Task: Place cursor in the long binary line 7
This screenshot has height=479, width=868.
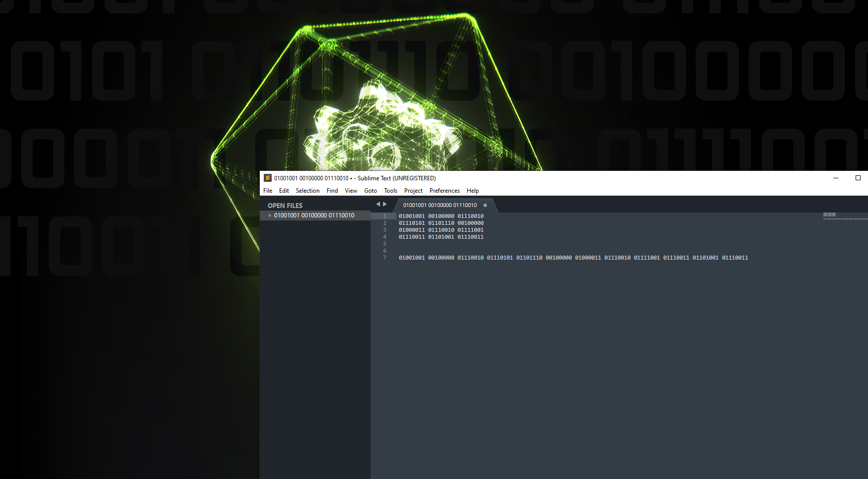Action: click(x=573, y=258)
